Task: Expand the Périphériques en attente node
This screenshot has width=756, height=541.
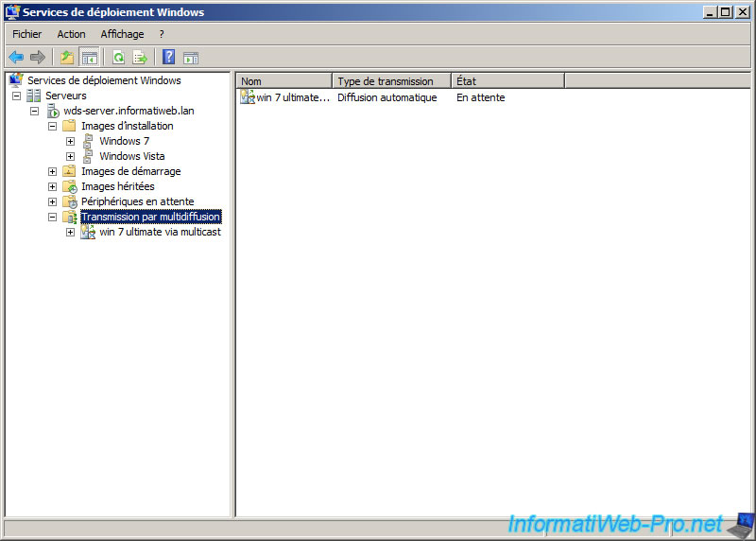Action: coord(53,201)
